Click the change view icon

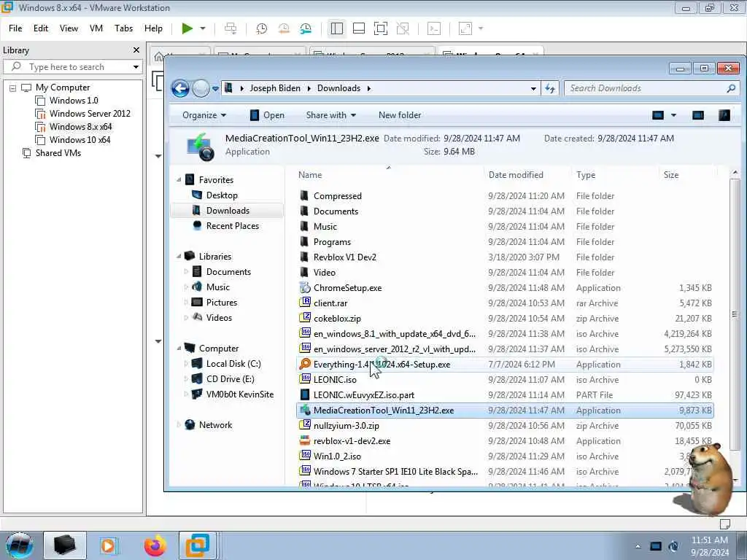point(658,115)
